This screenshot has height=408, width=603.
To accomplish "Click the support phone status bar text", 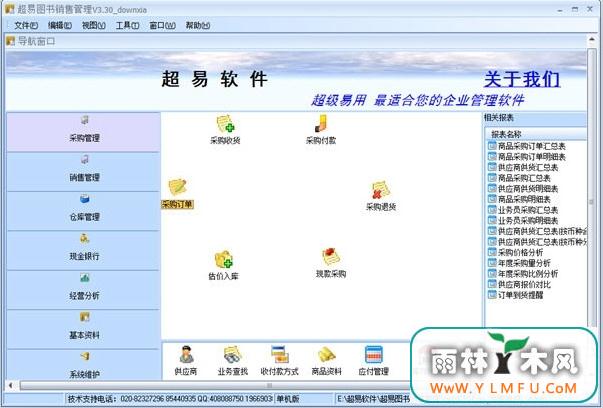I will (x=170, y=399).
